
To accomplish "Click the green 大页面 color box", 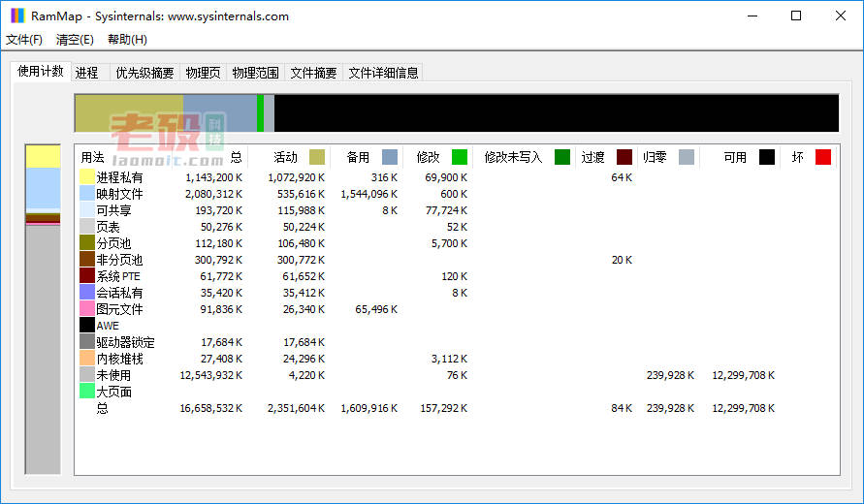I will click(x=87, y=391).
